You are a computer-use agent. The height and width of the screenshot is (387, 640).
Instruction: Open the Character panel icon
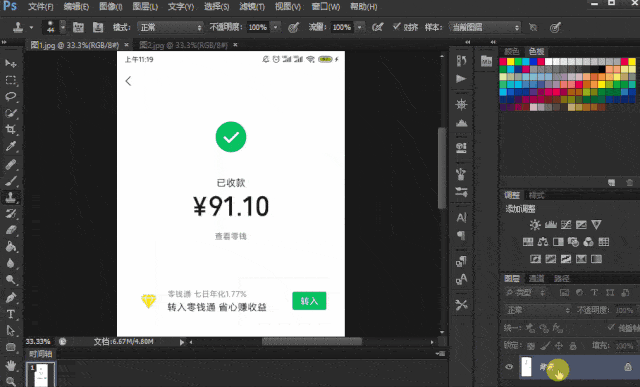tap(461, 218)
